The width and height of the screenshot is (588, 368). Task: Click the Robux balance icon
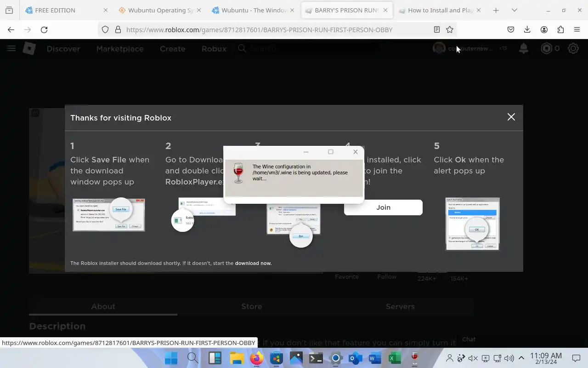[x=546, y=48]
